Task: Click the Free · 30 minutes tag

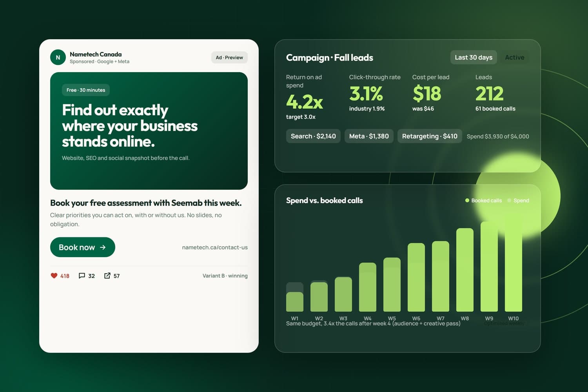Action: 86,90
